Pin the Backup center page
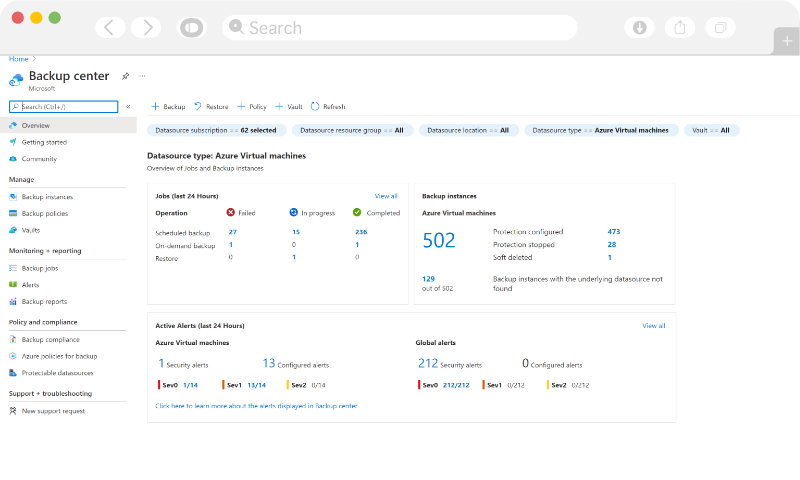Viewport: 800px width, 480px height. pyautogui.click(x=125, y=76)
